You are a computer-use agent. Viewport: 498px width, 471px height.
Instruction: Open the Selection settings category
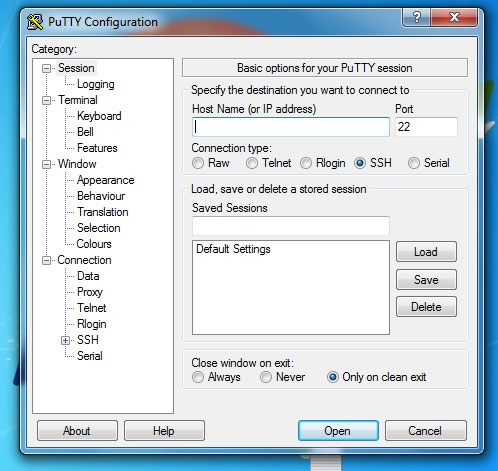pos(99,228)
